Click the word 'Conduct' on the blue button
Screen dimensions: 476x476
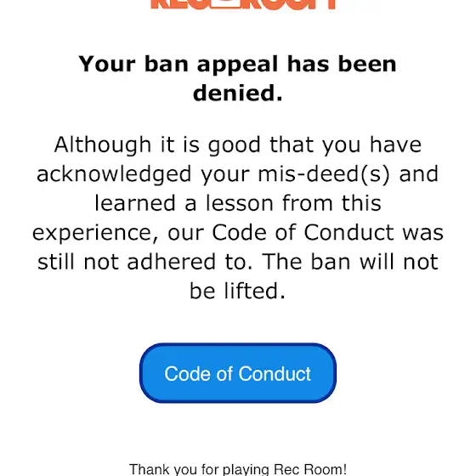click(275, 374)
